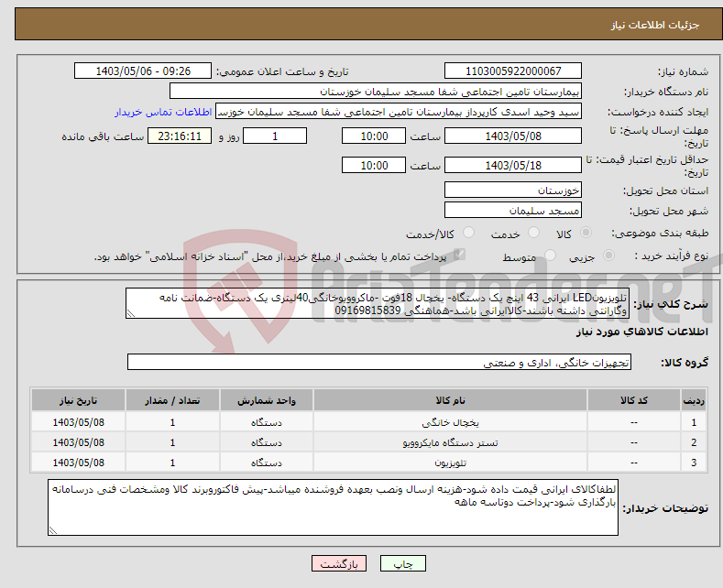Click the date cell in the یخچال row
This screenshot has height=588, width=723.
pos(79,422)
